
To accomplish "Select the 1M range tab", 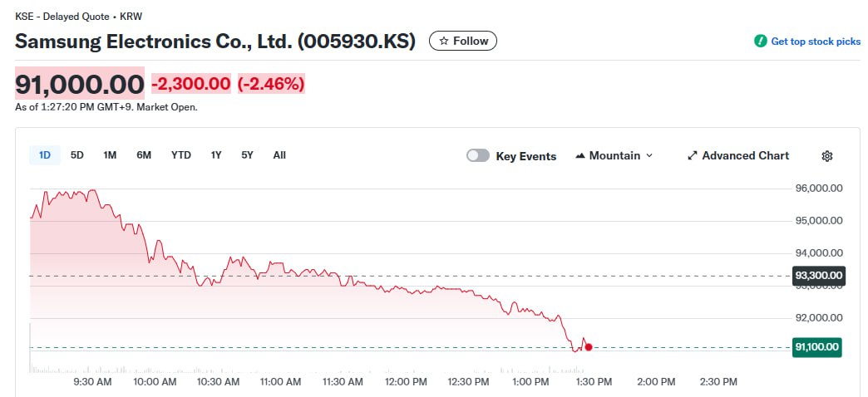I will coord(110,155).
